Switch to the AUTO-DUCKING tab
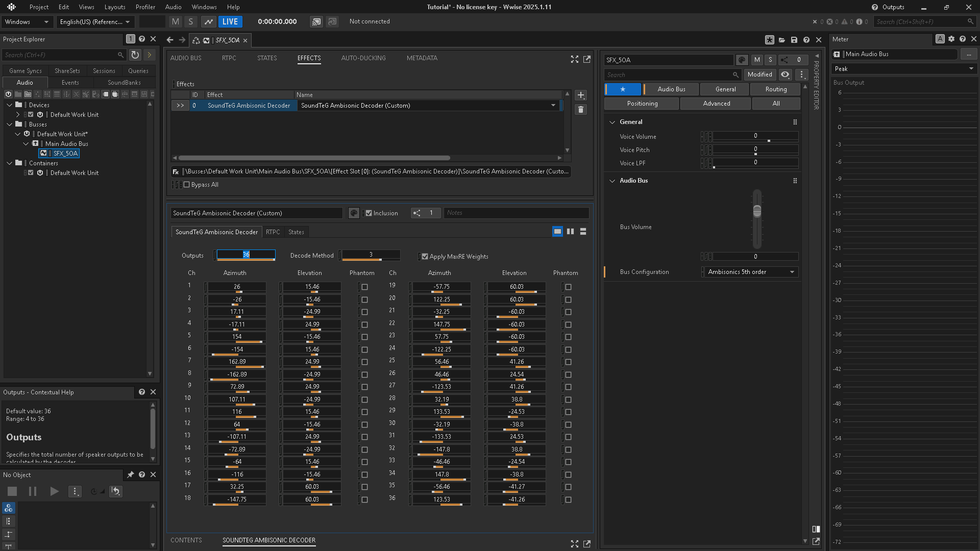The height and width of the screenshot is (551, 980). (x=363, y=58)
